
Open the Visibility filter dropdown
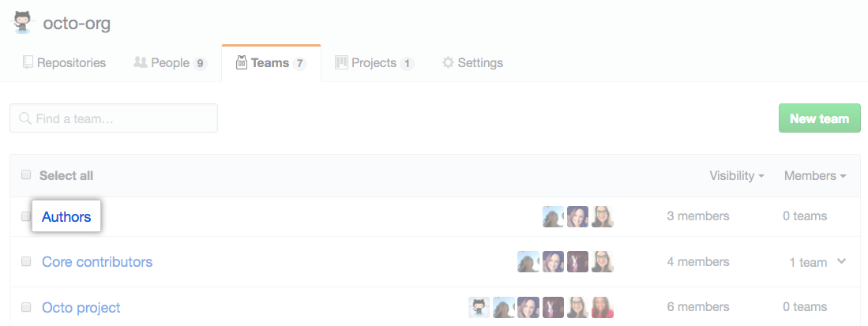pyautogui.click(x=736, y=176)
